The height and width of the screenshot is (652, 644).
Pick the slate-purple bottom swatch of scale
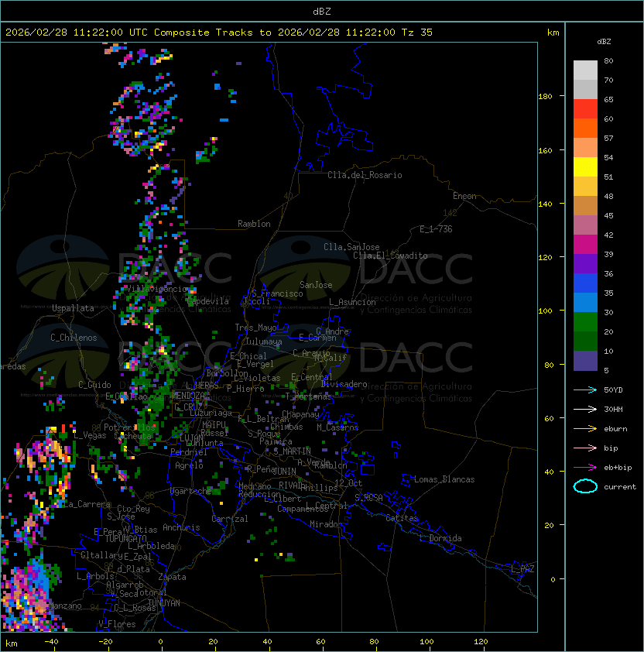(585, 361)
